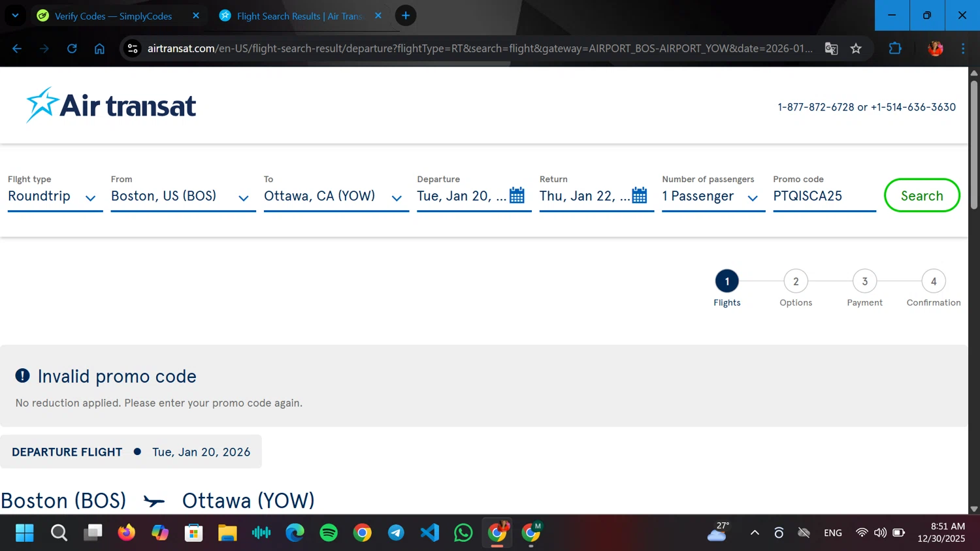This screenshot has height=551, width=980.
Task: Open WhatsApp from the taskbar
Action: (463, 533)
